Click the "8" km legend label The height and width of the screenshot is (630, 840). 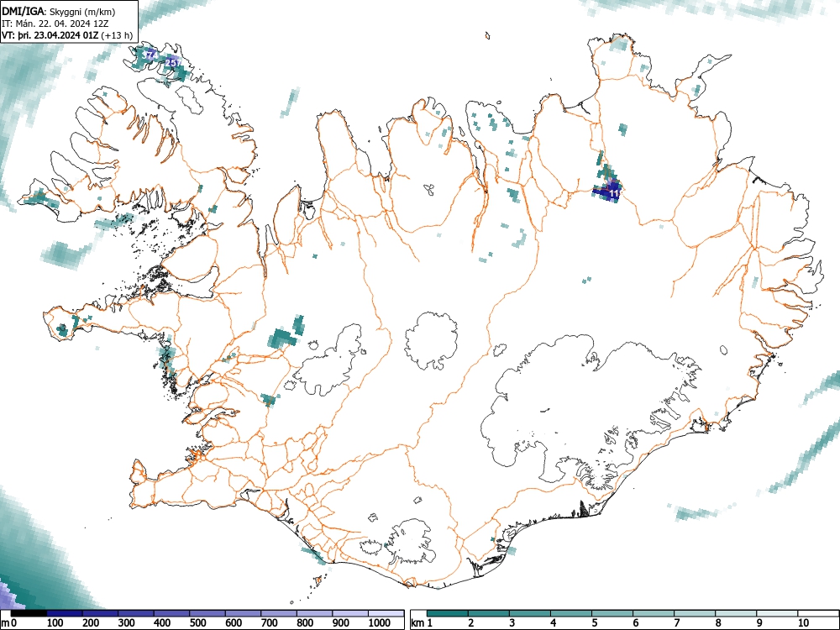[x=718, y=623]
